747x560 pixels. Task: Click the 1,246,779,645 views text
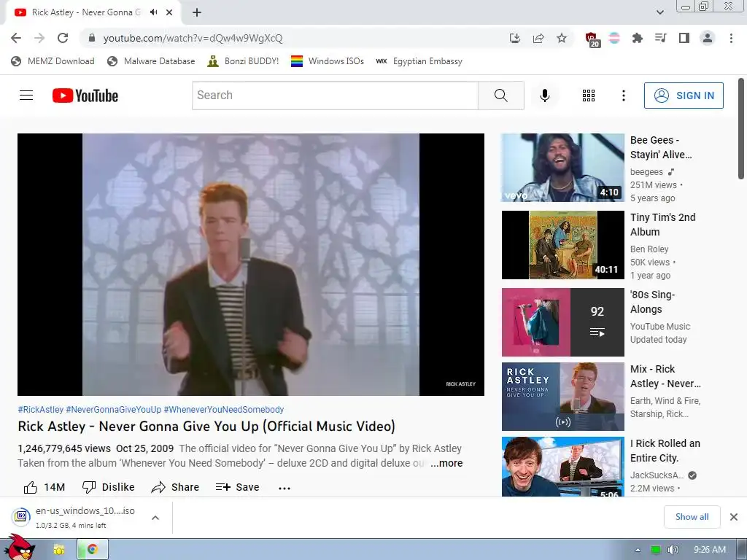pos(64,448)
